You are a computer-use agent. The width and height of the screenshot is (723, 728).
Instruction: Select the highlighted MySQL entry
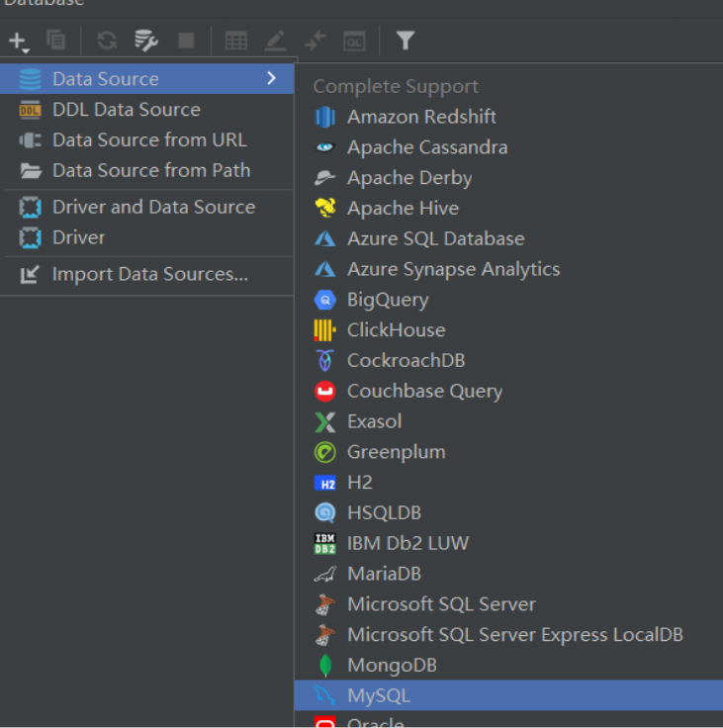(508, 695)
